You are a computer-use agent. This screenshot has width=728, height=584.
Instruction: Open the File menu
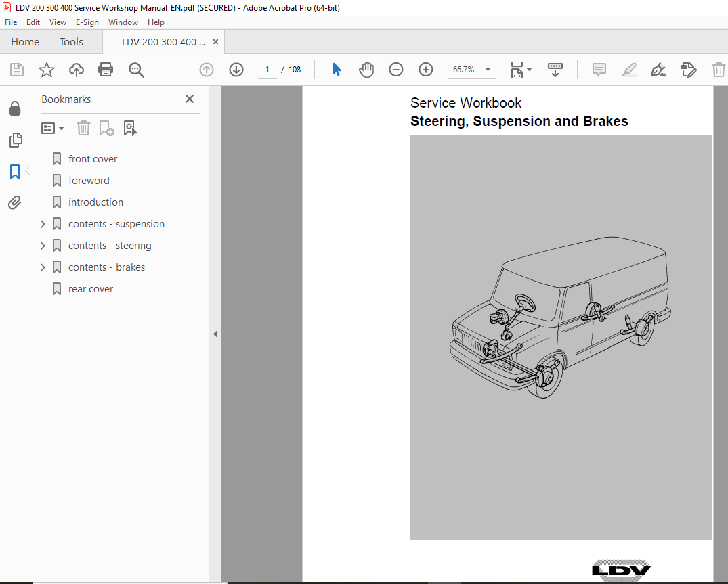tap(11, 22)
